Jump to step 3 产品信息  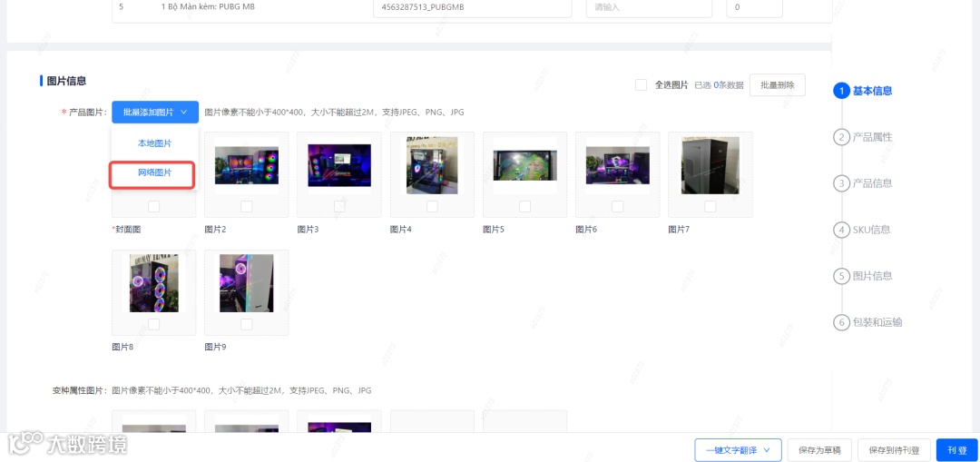(x=863, y=183)
